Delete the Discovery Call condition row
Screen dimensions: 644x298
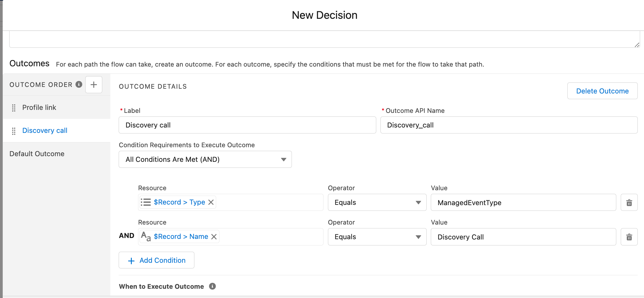coord(629,237)
